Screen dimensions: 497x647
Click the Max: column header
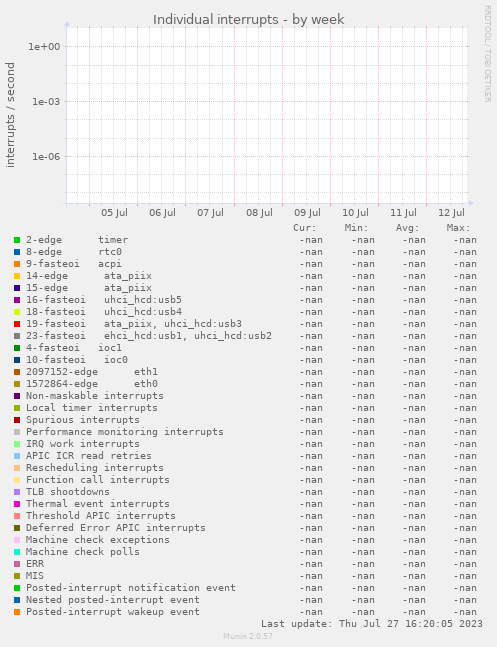pos(458,228)
